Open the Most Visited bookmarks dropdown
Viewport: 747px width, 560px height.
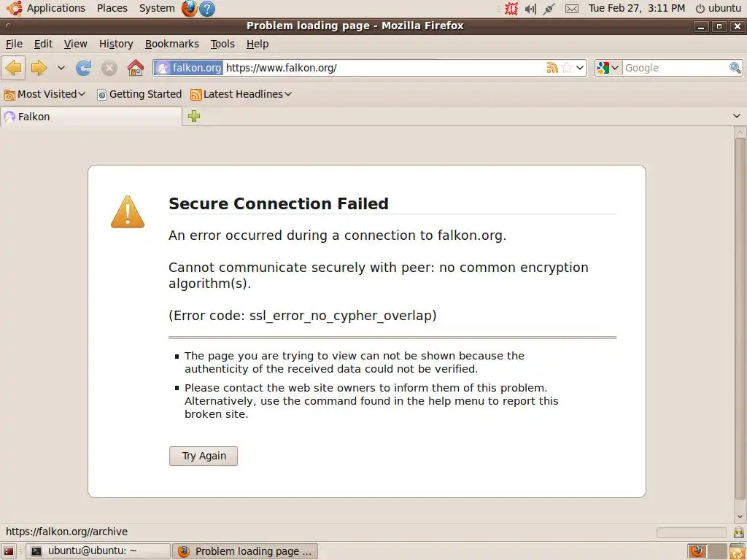tap(45, 94)
